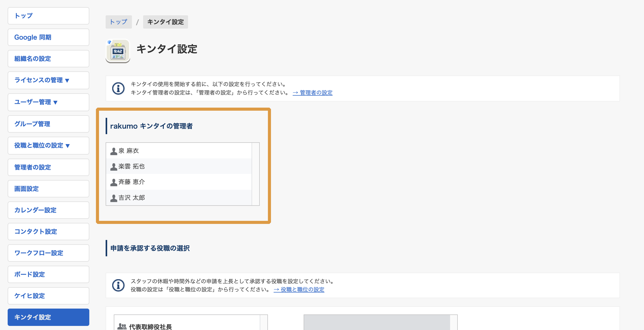Click the user icon beside 吉沢 太郎

pos(114,198)
